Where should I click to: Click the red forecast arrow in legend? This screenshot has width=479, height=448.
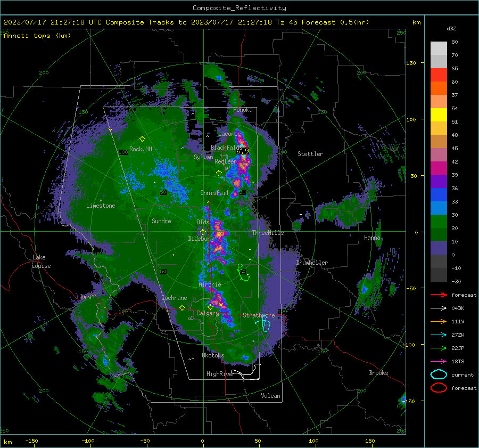tap(439, 295)
